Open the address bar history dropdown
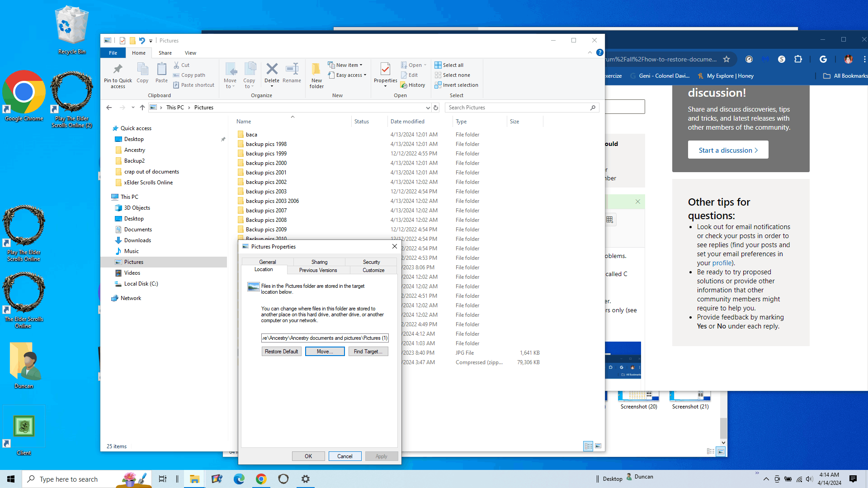 428,108
